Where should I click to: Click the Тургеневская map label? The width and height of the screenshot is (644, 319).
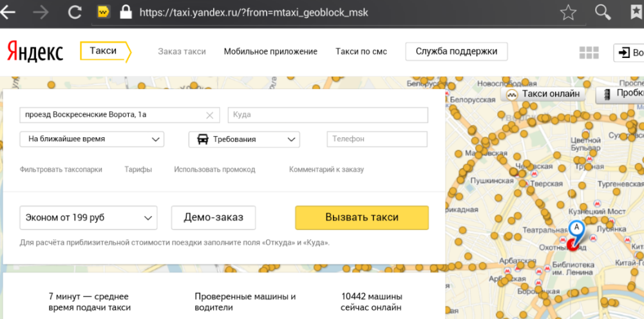point(620,183)
